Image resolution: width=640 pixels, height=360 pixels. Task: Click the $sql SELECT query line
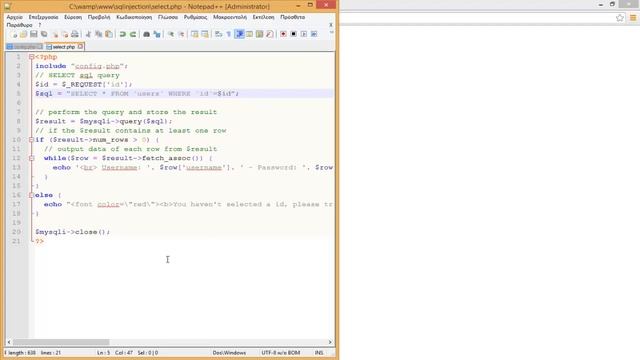coord(184,93)
